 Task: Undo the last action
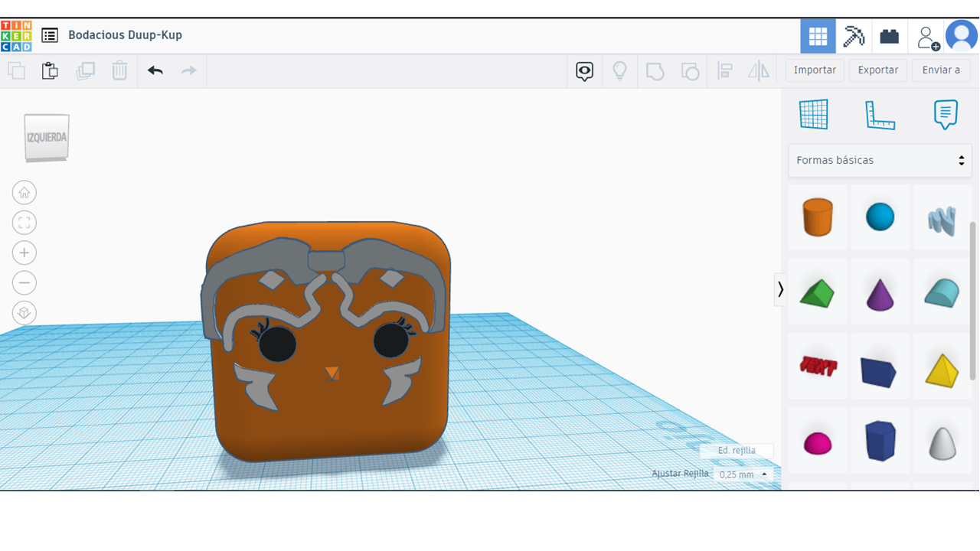155,71
